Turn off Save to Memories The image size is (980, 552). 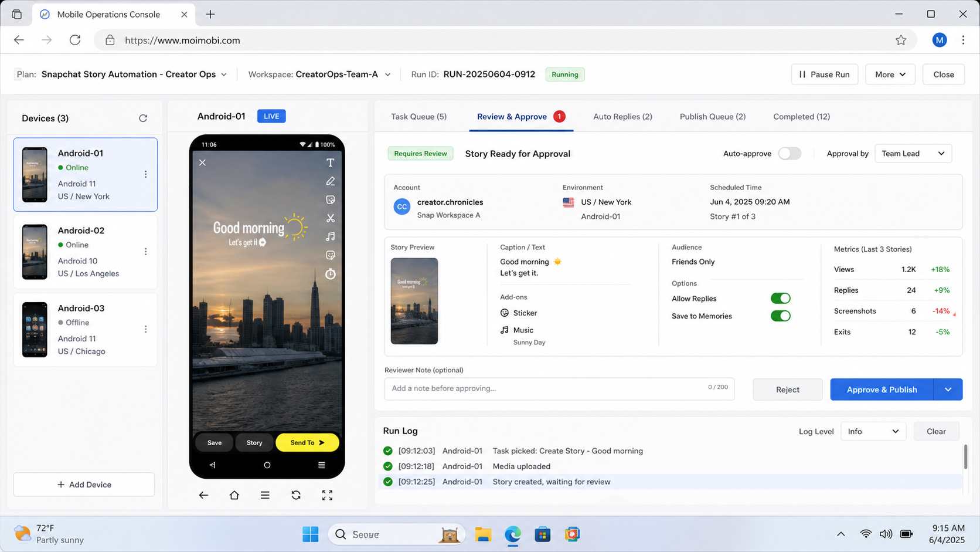click(x=781, y=316)
